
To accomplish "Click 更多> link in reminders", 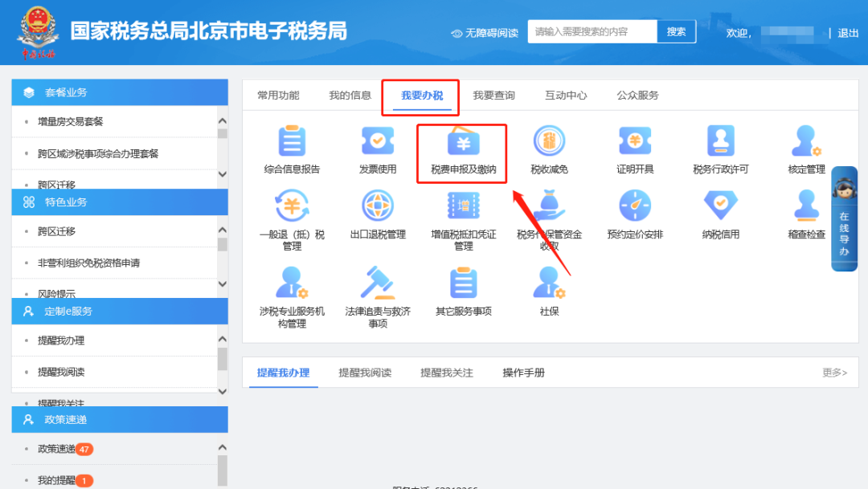I will [834, 373].
